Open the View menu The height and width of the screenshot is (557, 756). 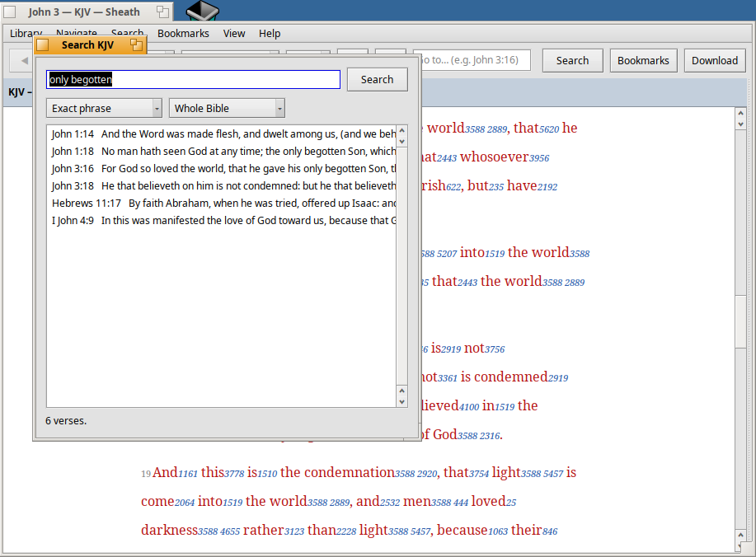234,33
